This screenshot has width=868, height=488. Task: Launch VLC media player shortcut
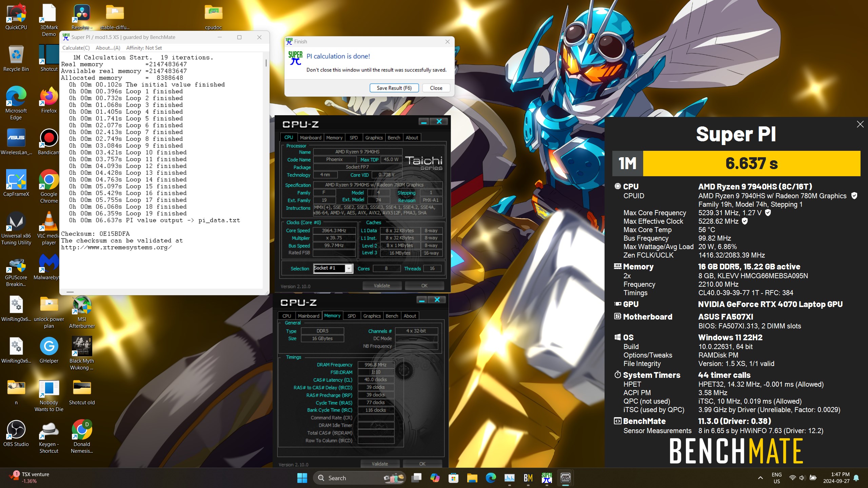coord(49,228)
